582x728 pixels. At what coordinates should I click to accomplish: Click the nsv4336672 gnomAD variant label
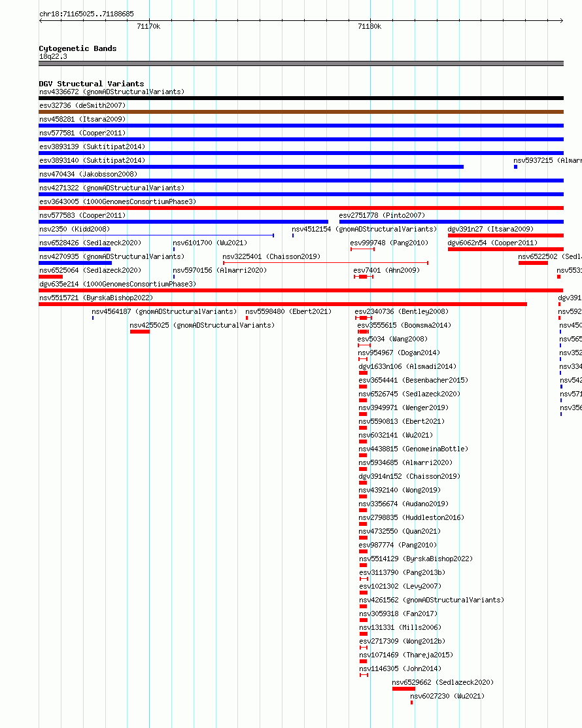pos(112,92)
